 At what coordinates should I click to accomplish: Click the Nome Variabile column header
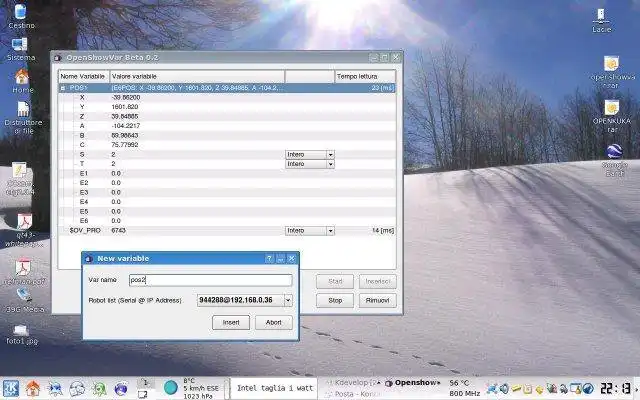point(84,76)
